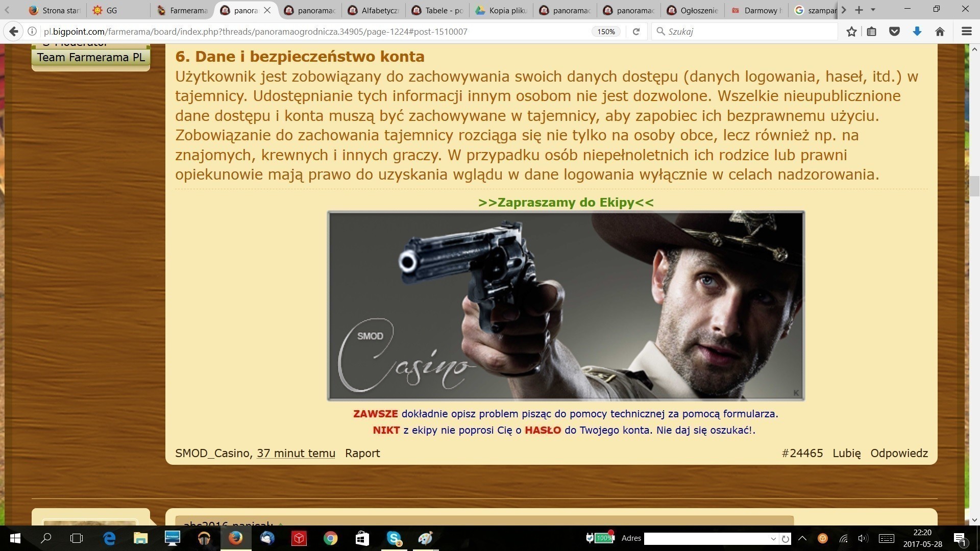Click Raport link under the post
The height and width of the screenshot is (551, 980).
[x=362, y=453]
